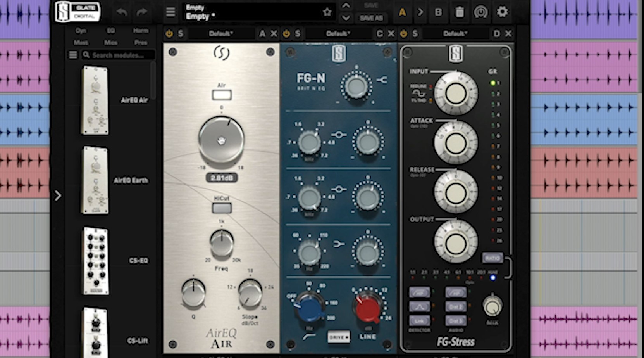Click the AirEQ Freq knob
This screenshot has width=644, height=358.
tap(222, 242)
